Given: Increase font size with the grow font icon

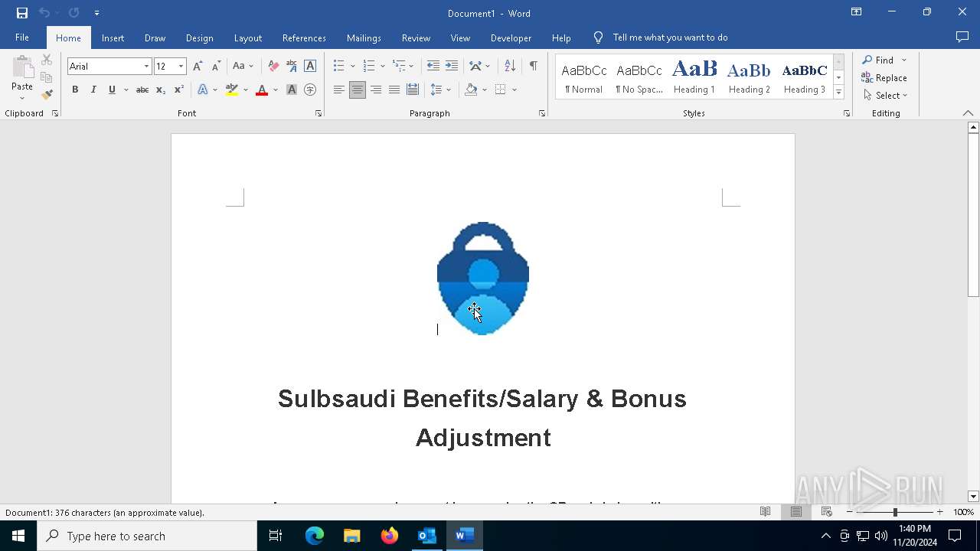Looking at the screenshot, I should click(198, 66).
